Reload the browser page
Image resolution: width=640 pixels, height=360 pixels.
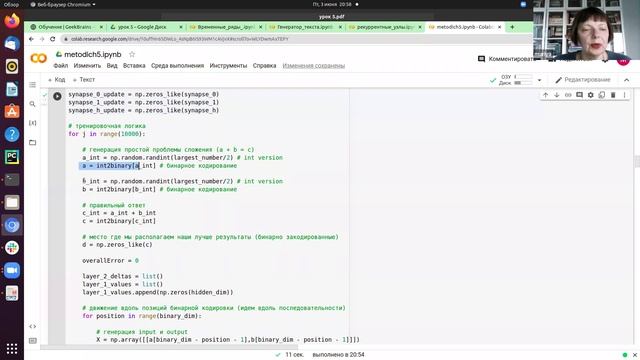tap(53, 39)
